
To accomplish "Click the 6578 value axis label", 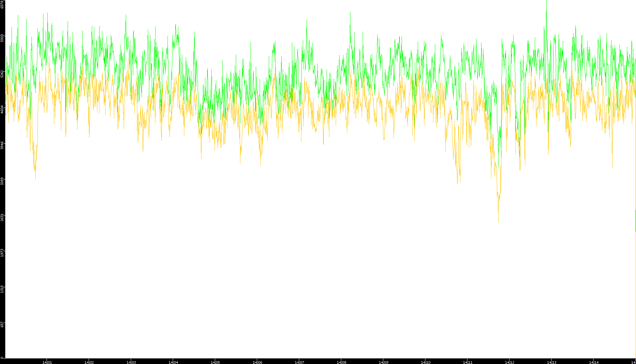I will pos(2,4).
